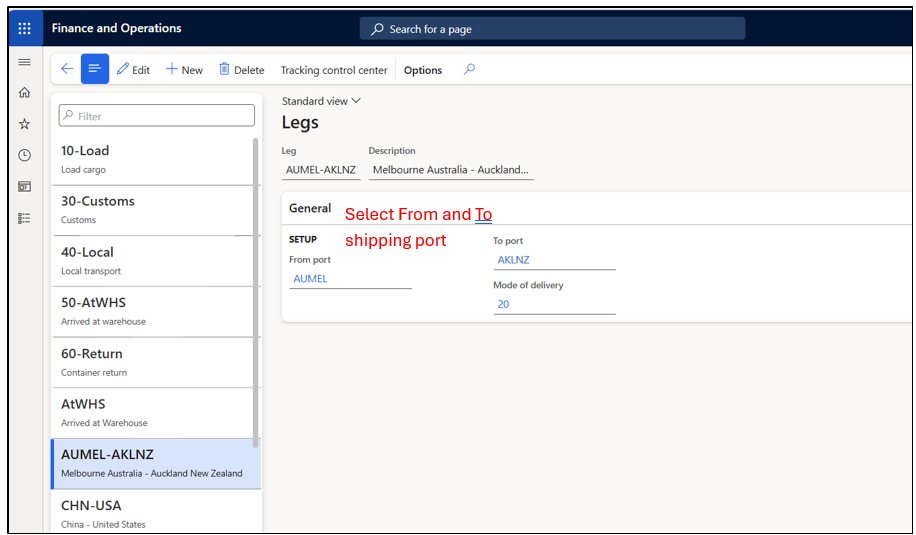Toggle the list view pane button
Screen dimensions: 916x535
point(95,69)
